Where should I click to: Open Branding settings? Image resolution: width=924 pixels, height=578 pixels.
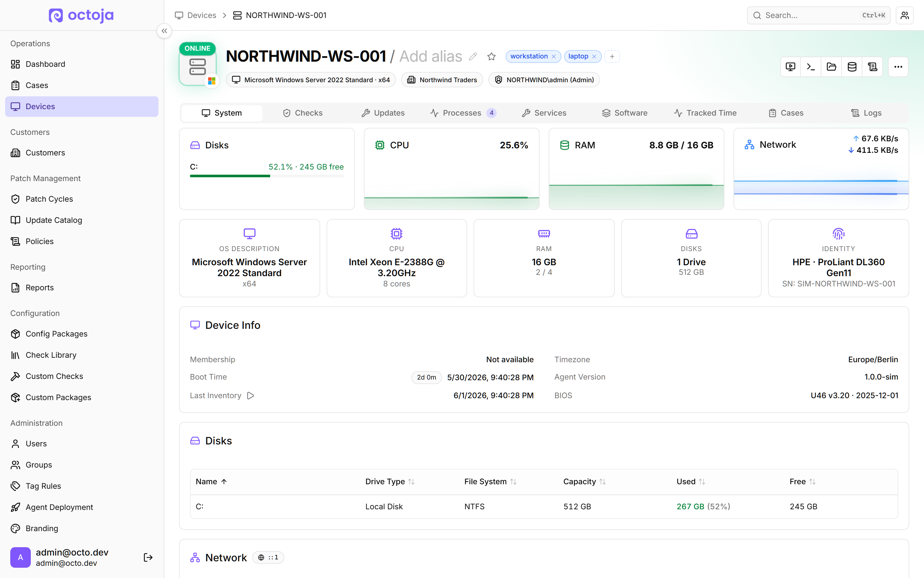[x=82, y=529]
